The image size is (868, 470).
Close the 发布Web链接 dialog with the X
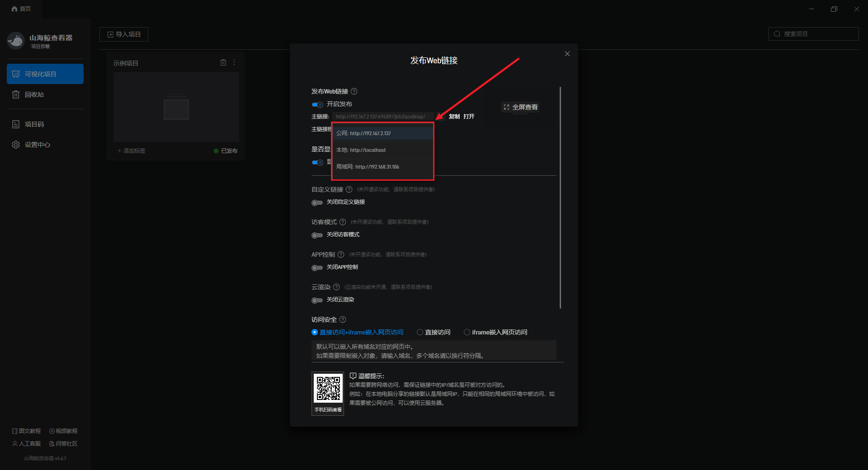567,54
